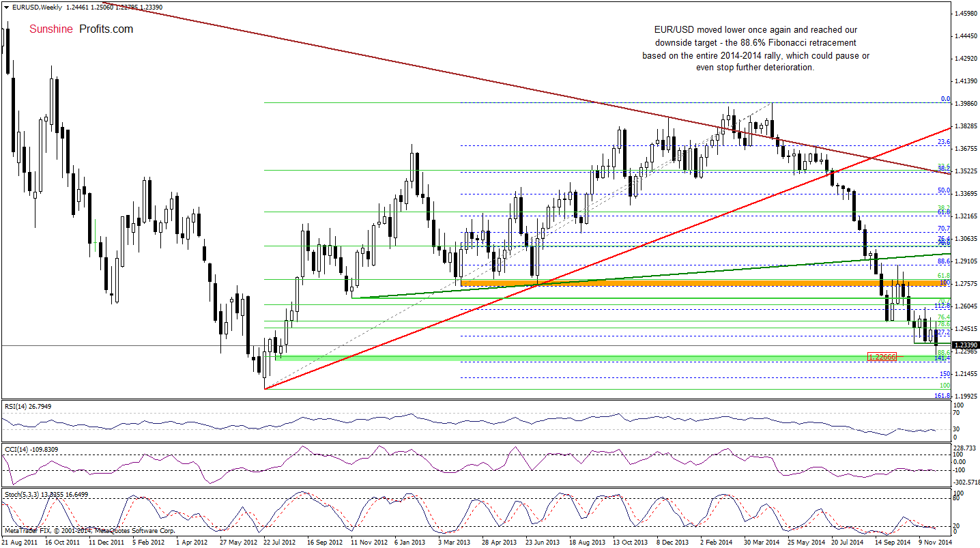Click the 1.19925 price axis label

967,396
